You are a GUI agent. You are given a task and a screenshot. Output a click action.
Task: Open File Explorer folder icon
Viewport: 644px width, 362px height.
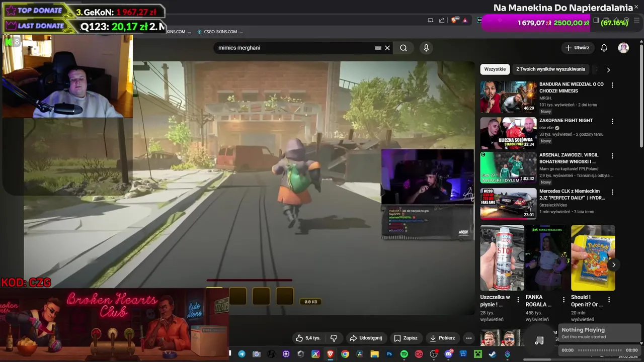coord(375,354)
